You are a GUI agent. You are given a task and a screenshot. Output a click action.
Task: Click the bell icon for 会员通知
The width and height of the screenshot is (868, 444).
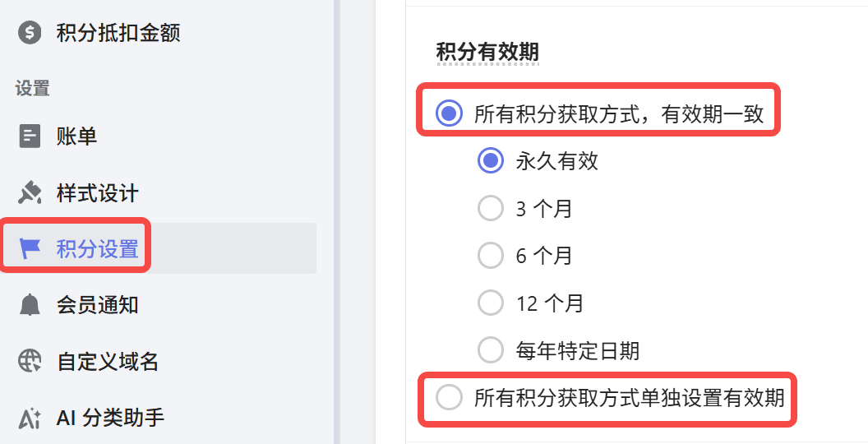tap(30, 305)
